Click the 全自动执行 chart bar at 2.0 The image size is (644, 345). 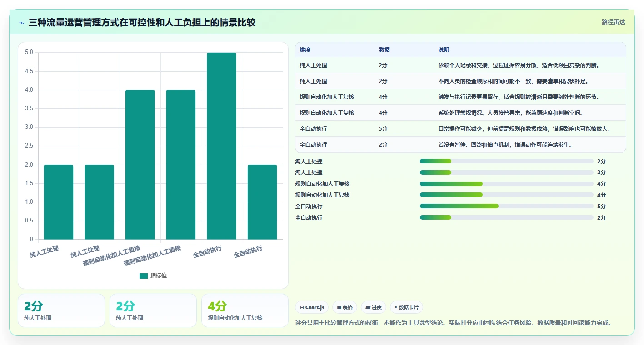[262, 202]
